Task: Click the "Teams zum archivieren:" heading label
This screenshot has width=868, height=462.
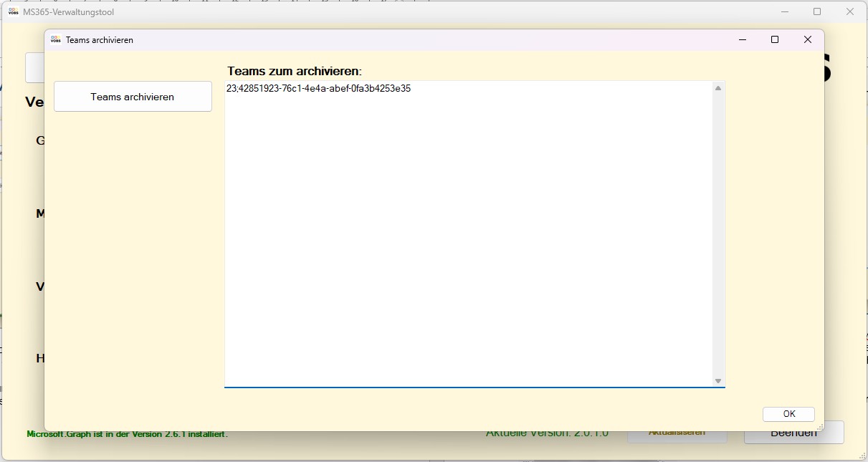Action: [295, 71]
